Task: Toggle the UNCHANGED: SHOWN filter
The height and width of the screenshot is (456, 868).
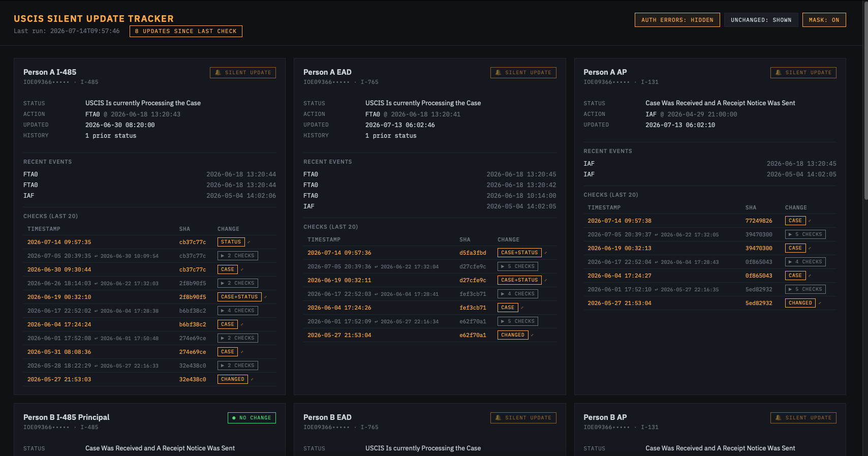Action: [x=761, y=20]
